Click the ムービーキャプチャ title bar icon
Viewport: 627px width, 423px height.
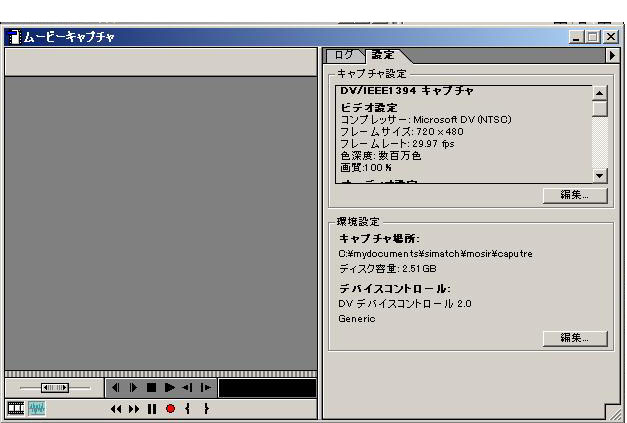coord(14,37)
